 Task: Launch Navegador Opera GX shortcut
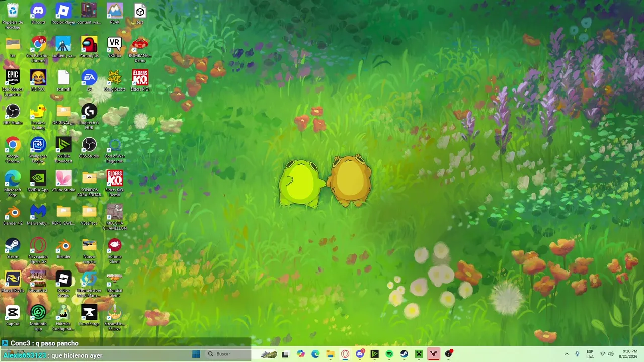tap(38, 251)
